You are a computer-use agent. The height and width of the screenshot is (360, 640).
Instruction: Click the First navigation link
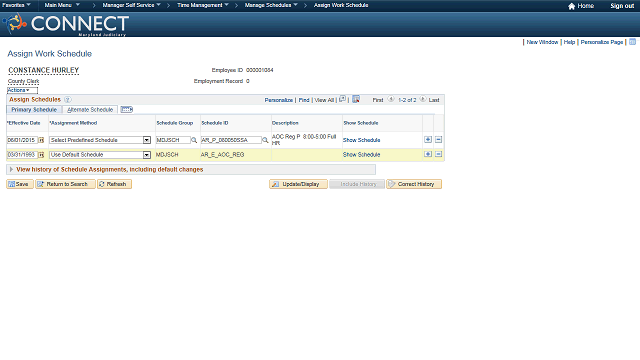point(378,100)
